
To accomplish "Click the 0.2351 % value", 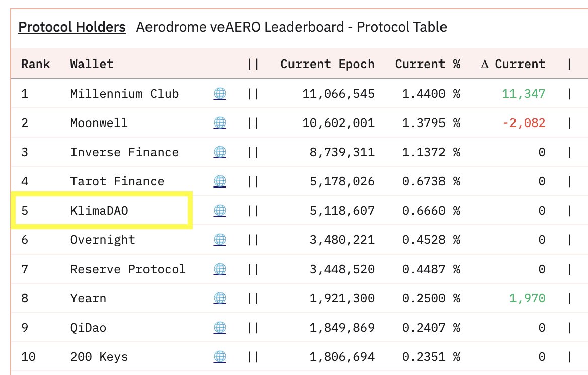I will coord(431,357).
